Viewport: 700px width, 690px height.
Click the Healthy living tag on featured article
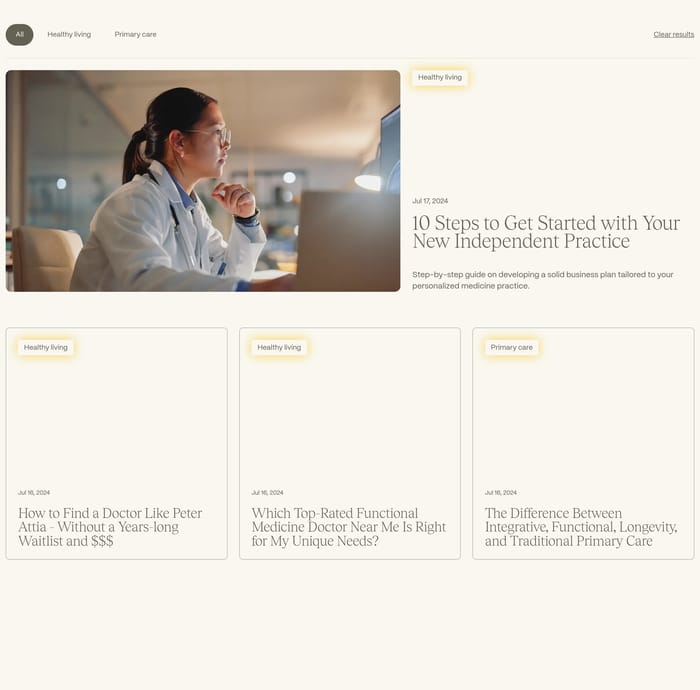pyautogui.click(x=440, y=77)
